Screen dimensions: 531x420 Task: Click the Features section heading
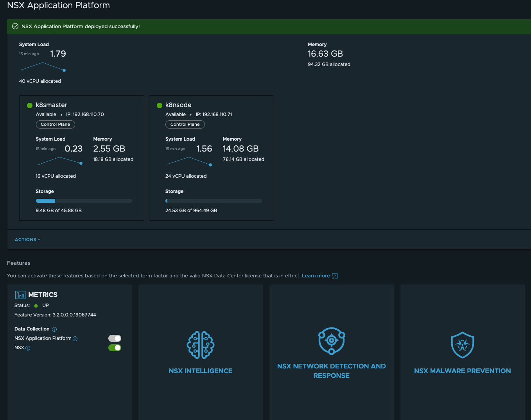(x=19, y=263)
